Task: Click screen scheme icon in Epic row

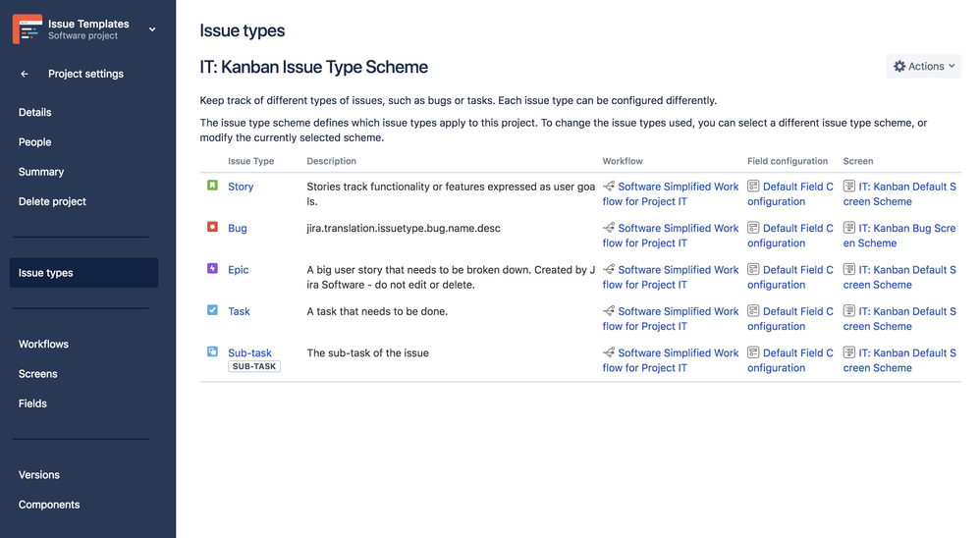Action: pyautogui.click(x=849, y=269)
